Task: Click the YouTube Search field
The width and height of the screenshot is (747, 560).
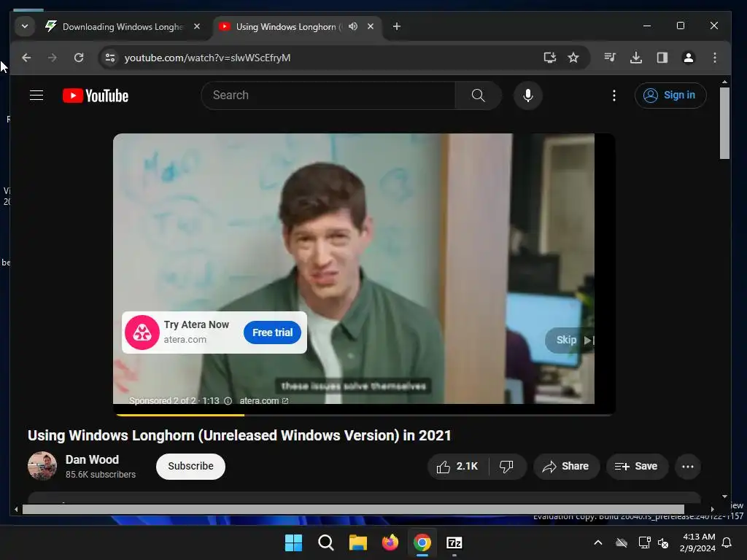Action: (x=328, y=96)
